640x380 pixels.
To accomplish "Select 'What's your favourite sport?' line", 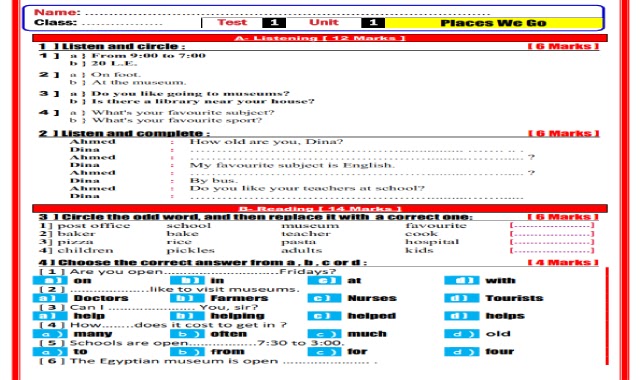I will tap(176, 120).
